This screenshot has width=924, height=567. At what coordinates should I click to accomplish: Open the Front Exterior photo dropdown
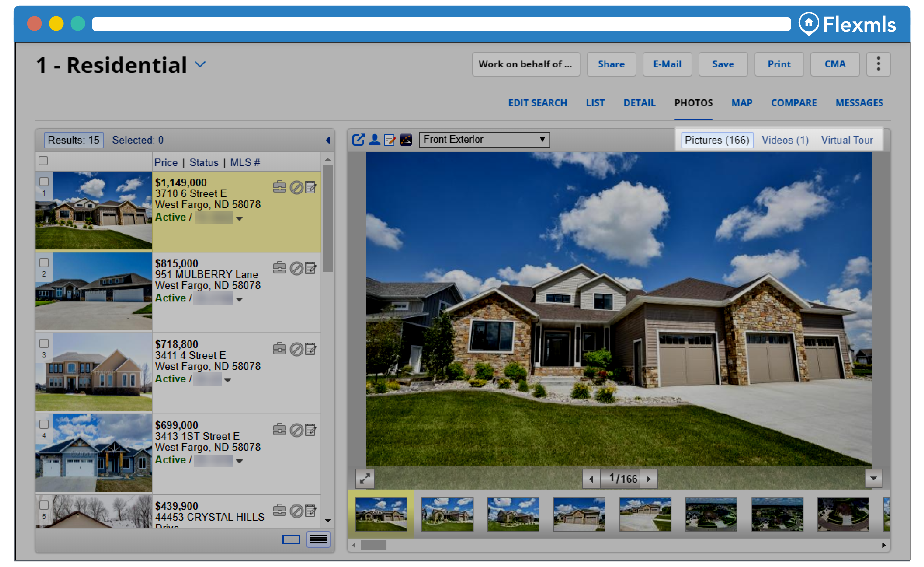tap(484, 140)
